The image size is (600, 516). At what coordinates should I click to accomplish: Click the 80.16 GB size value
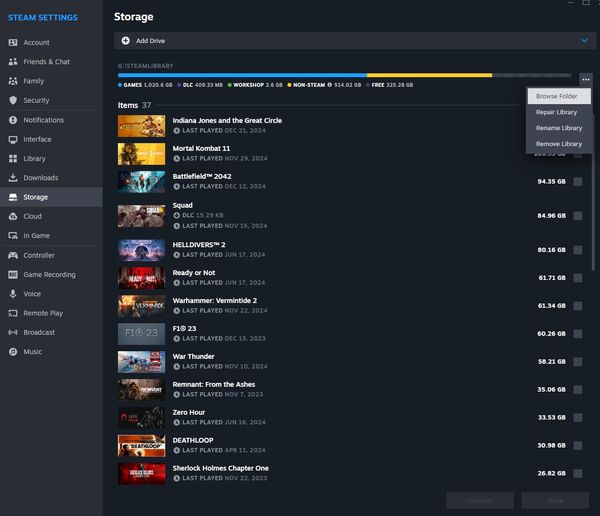(x=551, y=250)
